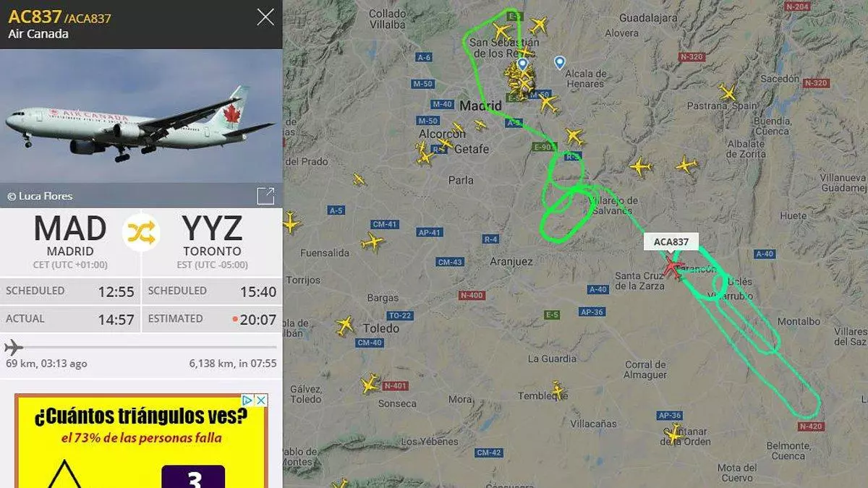Select the yellow plane near Toledo
Screen dimensions: 868x488
(345, 325)
